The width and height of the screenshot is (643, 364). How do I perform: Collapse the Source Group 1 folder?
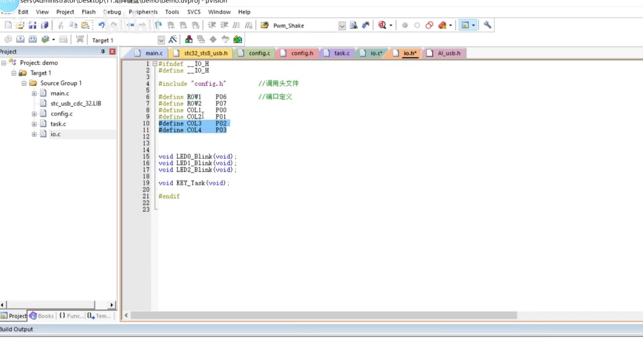point(24,83)
